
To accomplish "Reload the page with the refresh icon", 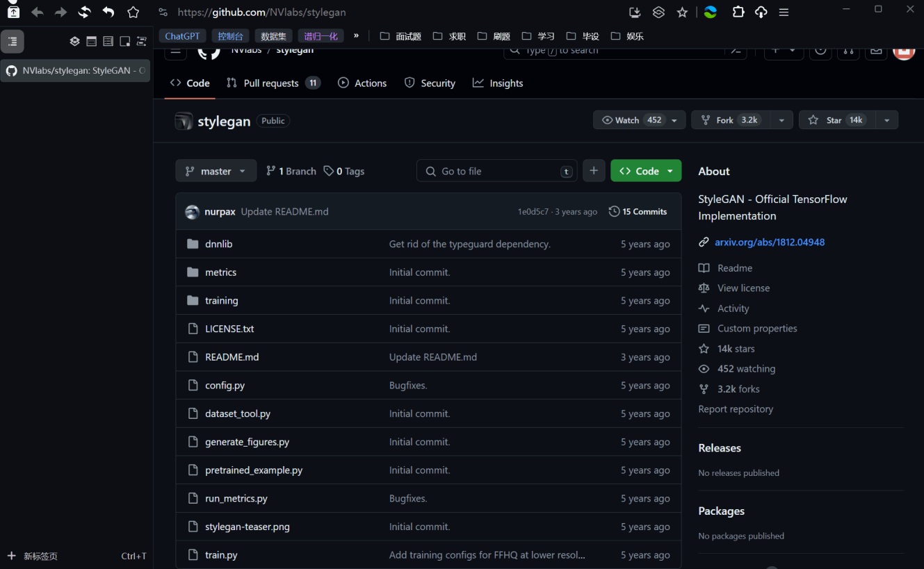I will [x=84, y=13].
